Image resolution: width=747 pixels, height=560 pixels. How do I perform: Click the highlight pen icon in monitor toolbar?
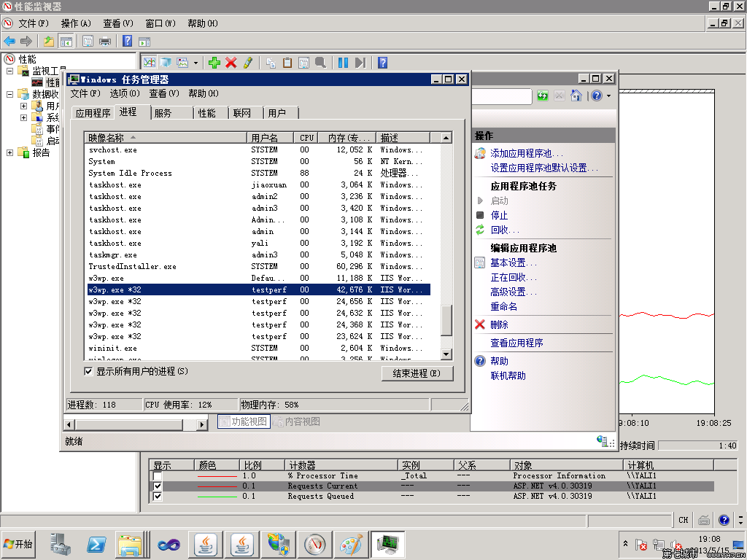(248, 63)
